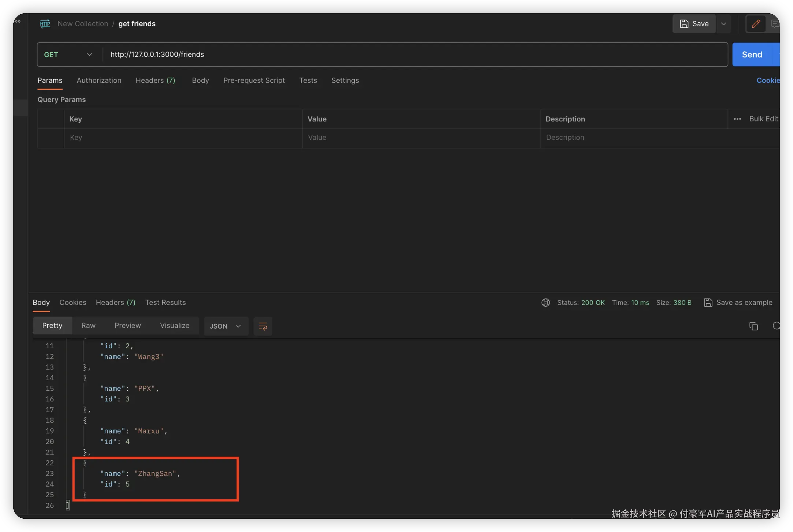Viewport: 793px width, 532px height.
Task: Expand the Save options arrow
Action: [x=723, y=24]
